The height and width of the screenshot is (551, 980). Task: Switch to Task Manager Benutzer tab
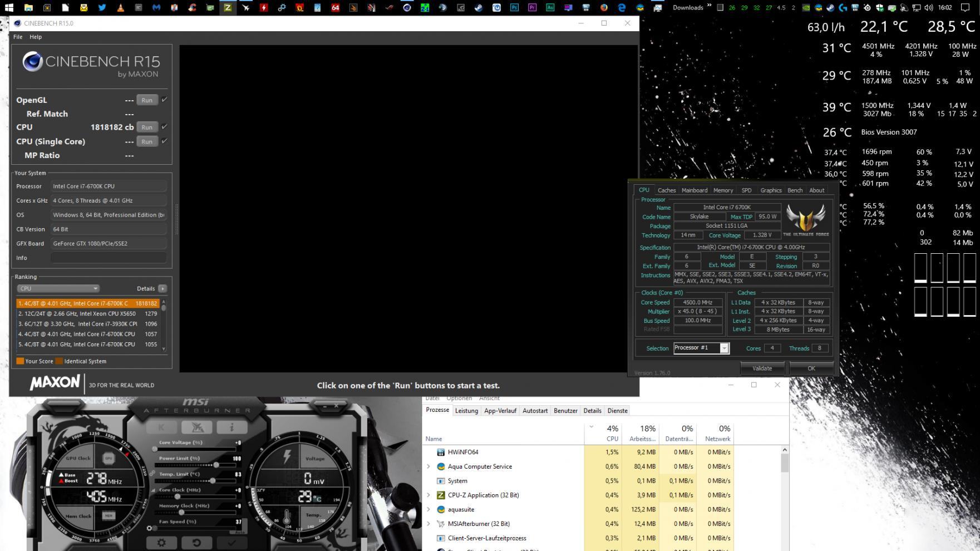click(565, 411)
